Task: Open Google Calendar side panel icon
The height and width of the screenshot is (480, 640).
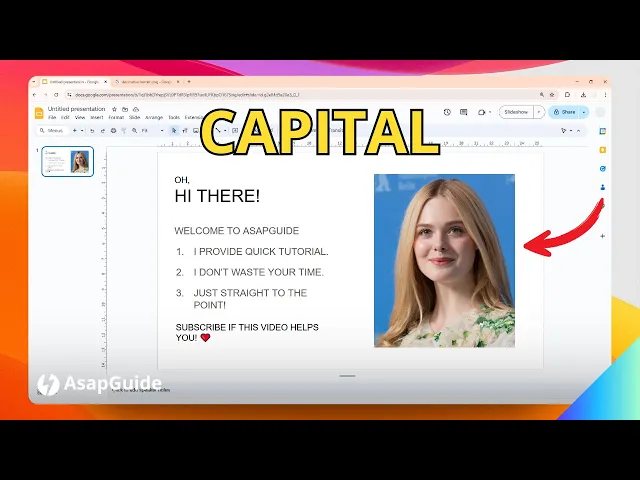Action: (x=602, y=131)
